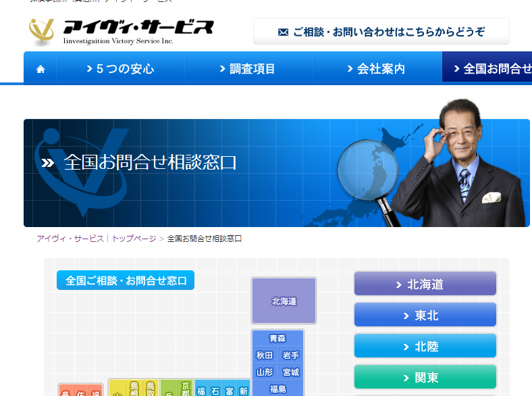Click 秋田 on the prefecture map
Screen dimensions: 532x396
click(265, 355)
